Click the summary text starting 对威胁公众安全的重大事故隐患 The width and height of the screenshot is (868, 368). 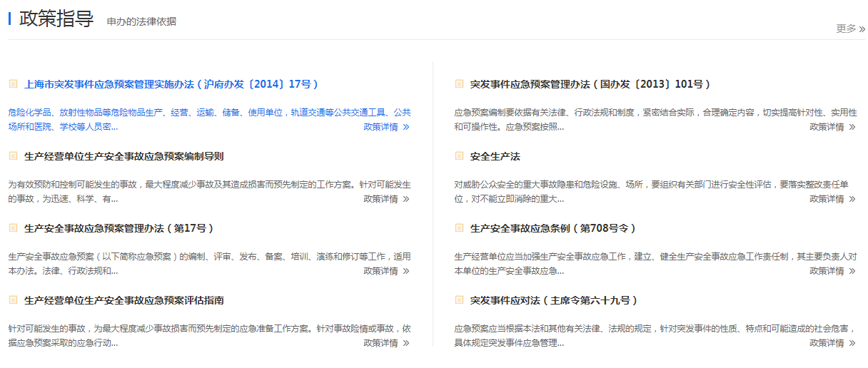tap(652, 192)
